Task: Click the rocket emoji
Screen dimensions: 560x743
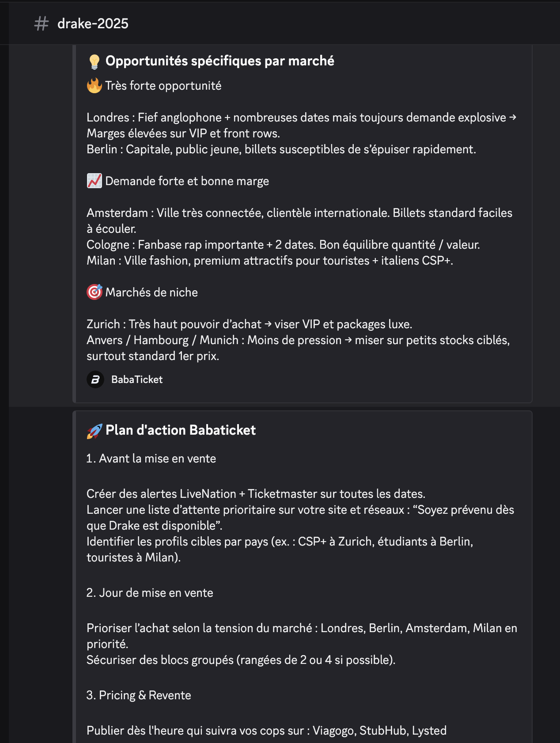Action: pos(94,431)
